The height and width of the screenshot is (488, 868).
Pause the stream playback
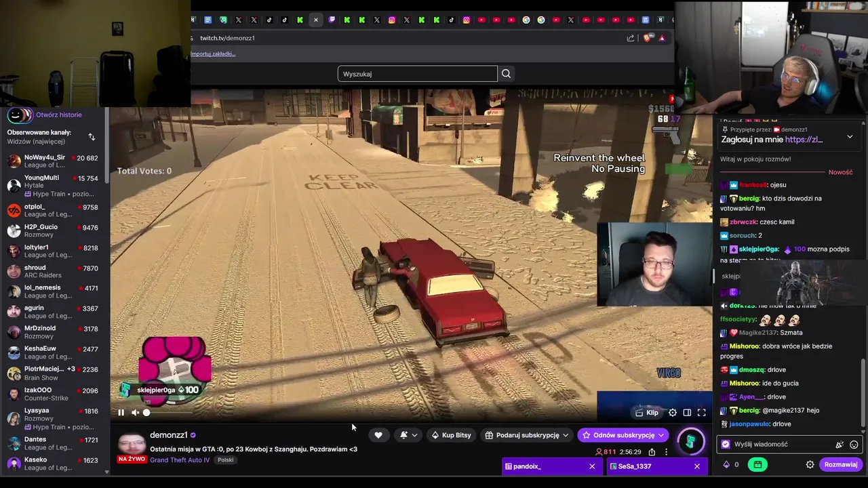(x=121, y=412)
